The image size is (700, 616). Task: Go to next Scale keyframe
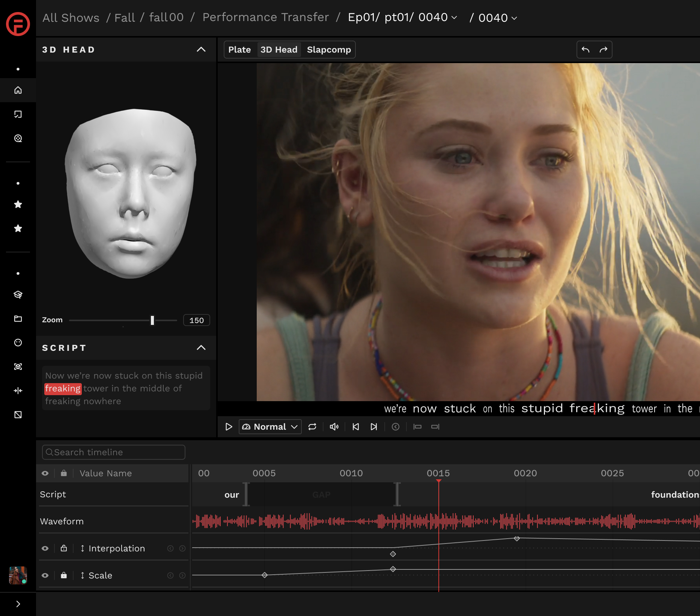pos(182,575)
